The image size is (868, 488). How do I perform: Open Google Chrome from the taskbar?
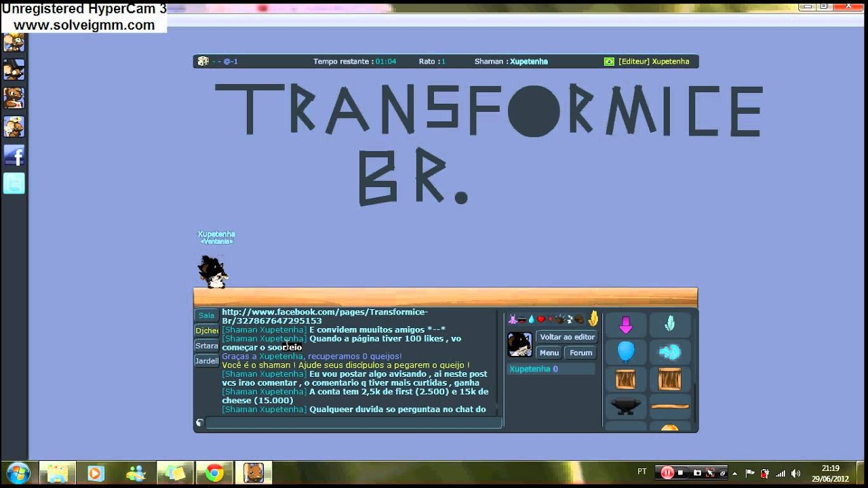click(x=214, y=472)
